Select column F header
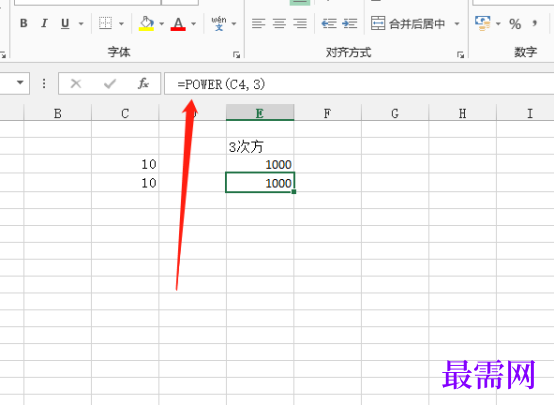This screenshot has height=406, width=554. coord(328,113)
